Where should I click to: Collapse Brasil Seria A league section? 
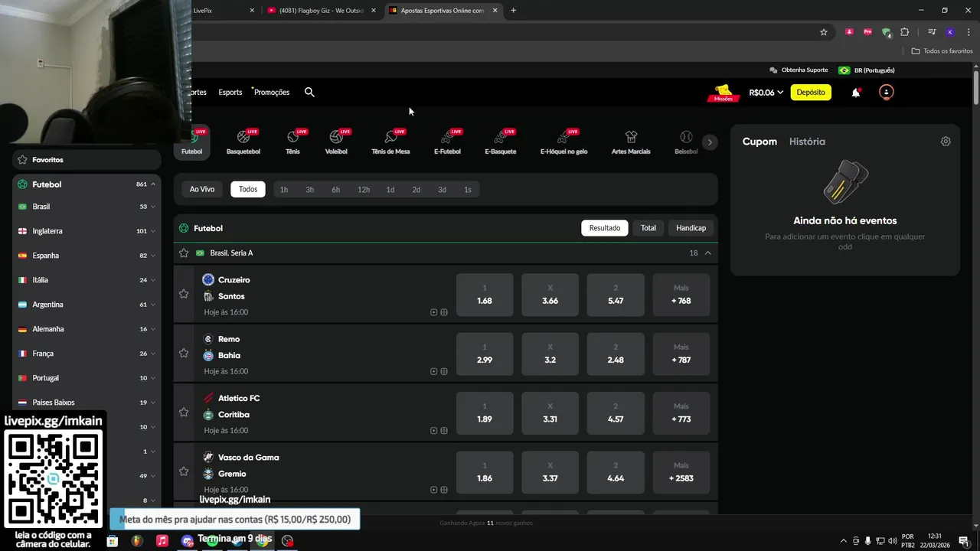point(707,253)
